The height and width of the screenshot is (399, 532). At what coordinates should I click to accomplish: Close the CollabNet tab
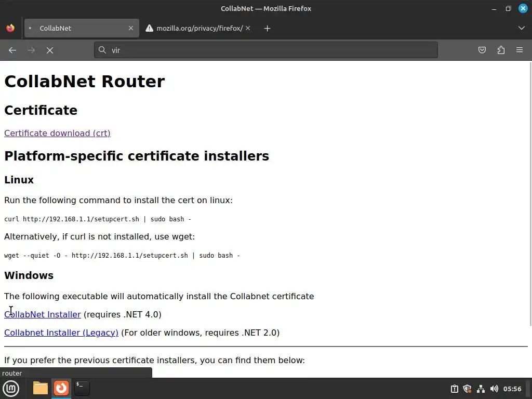click(x=131, y=28)
